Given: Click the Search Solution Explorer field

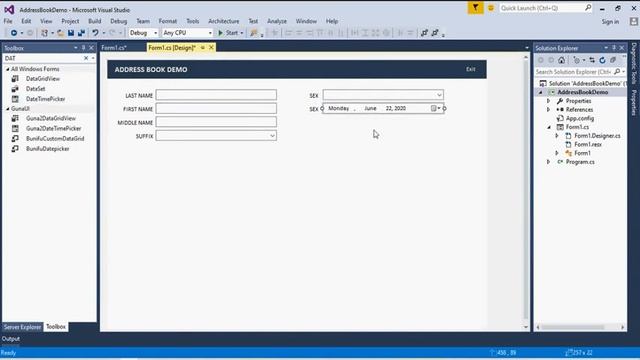Looking at the screenshot, I should 573,72.
